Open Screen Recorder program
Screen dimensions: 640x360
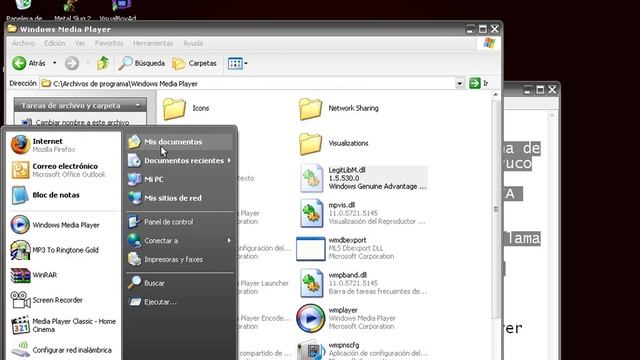click(x=63, y=300)
